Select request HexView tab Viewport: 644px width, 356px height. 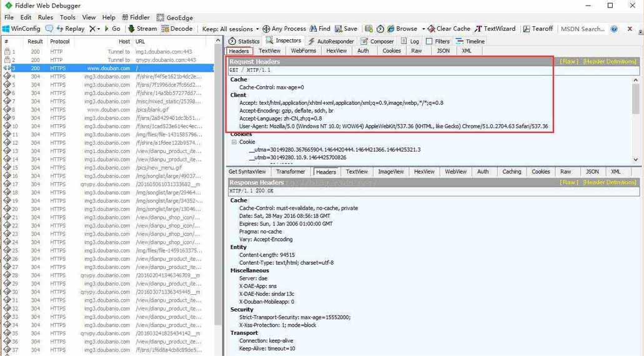tap(337, 51)
